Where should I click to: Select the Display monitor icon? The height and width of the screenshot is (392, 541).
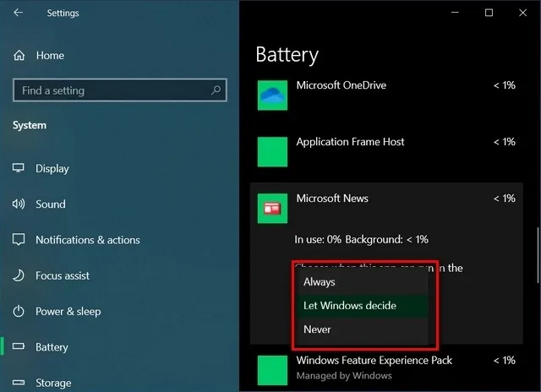tap(19, 168)
